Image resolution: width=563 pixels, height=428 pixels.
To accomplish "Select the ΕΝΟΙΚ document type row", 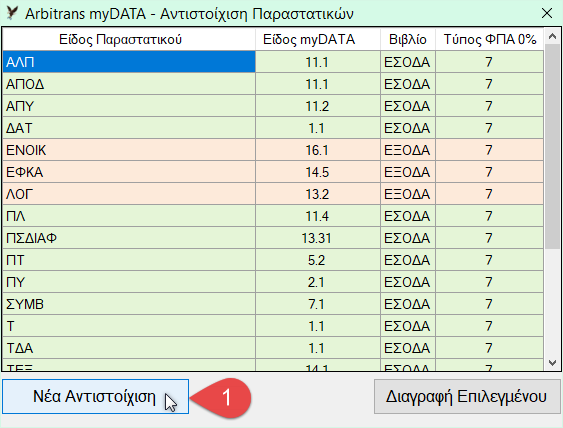I will click(x=273, y=150).
